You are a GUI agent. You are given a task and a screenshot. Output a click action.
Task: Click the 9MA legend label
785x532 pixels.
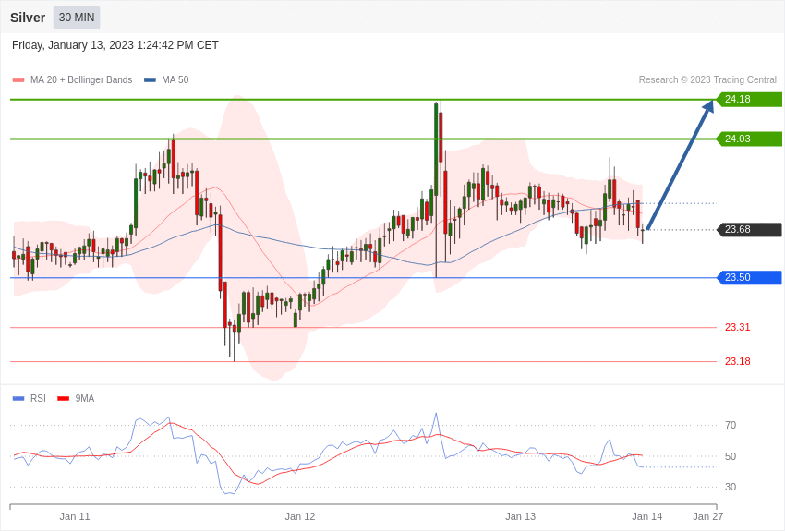tap(85, 398)
